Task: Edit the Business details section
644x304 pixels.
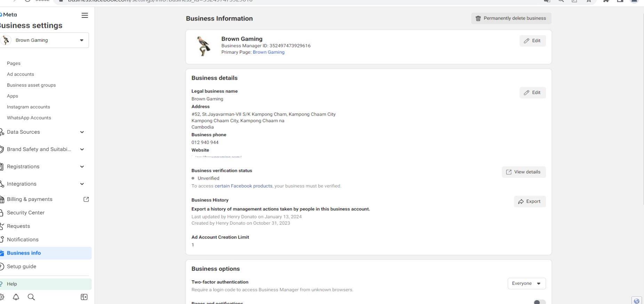Action: click(x=532, y=93)
